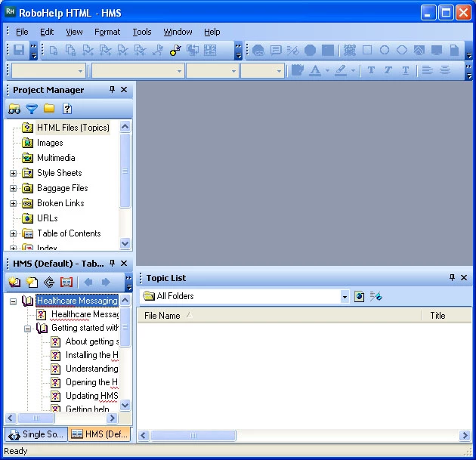The height and width of the screenshot is (460, 476).
Task: Pin the HMS (Default) TOC panel
Action: [x=112, y=263]
